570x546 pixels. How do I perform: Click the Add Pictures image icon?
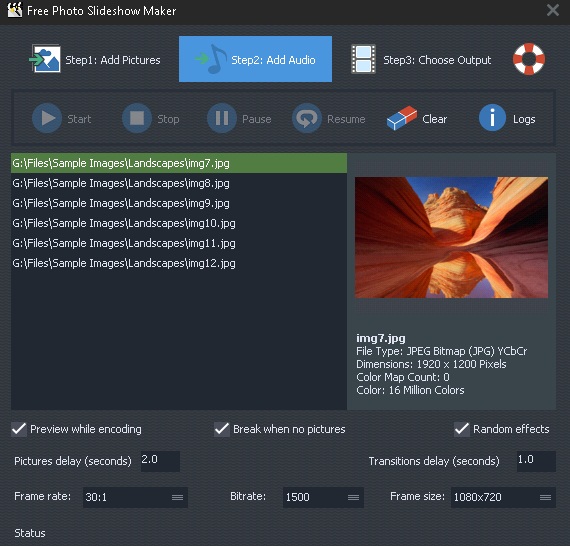(45, 59)
